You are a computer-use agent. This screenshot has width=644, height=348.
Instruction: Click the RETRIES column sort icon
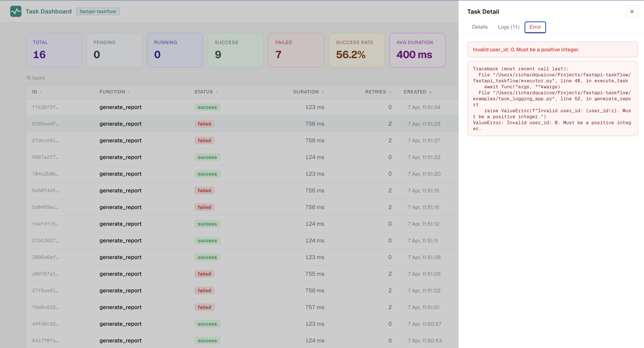pyautogui.click(x=390, y=92)
